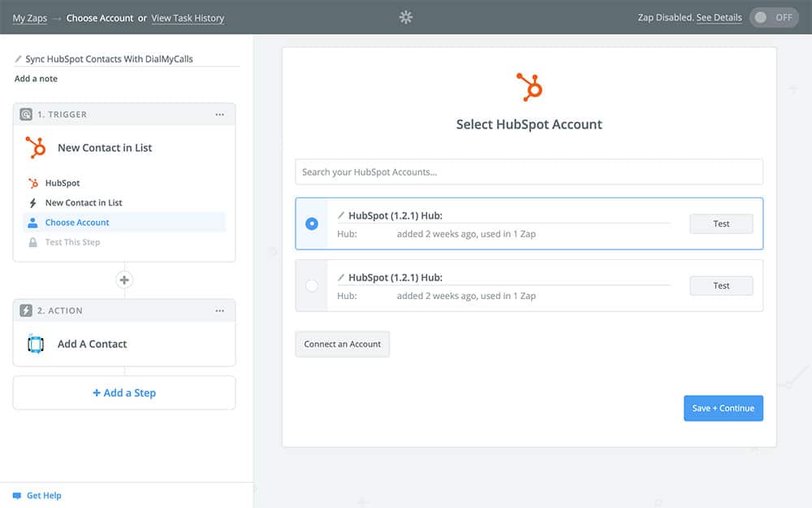Open the New Contact in List step
This screenshot has width=812, height=508.
(x=84, y=203)
